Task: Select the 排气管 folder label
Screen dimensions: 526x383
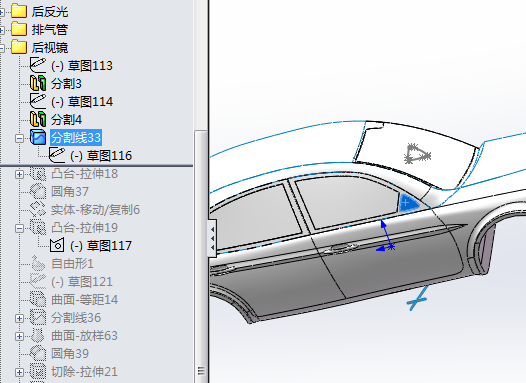Action: tap(50, 30)
